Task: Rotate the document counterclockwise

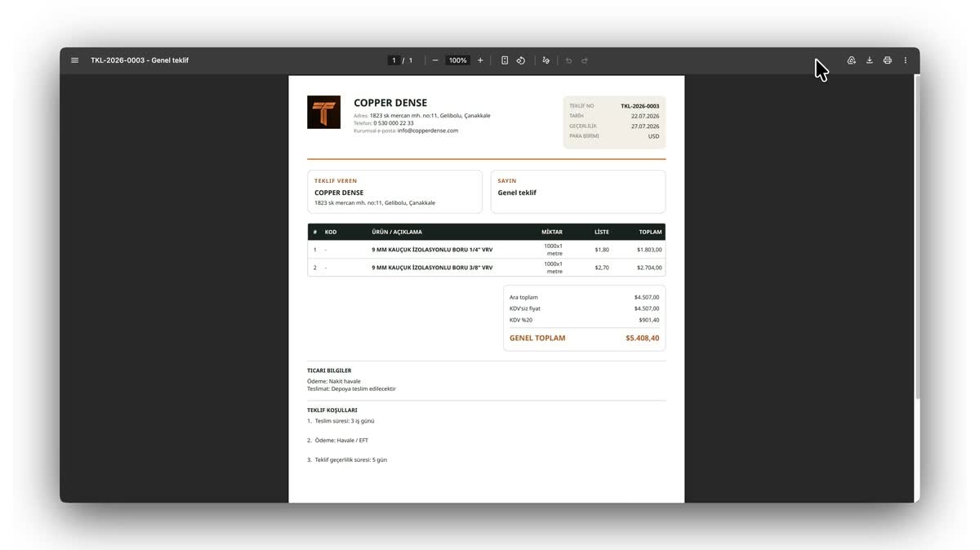Action: click(521, 60)
